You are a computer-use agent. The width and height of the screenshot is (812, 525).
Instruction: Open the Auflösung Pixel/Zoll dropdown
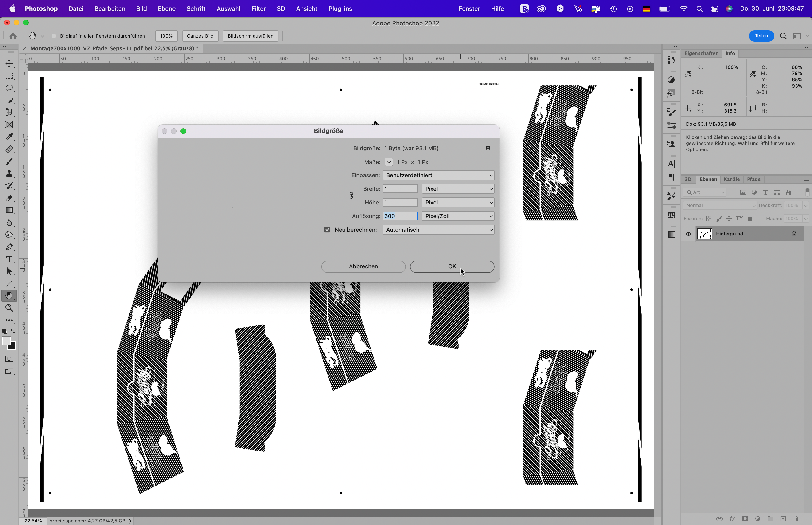pos(458,216)
